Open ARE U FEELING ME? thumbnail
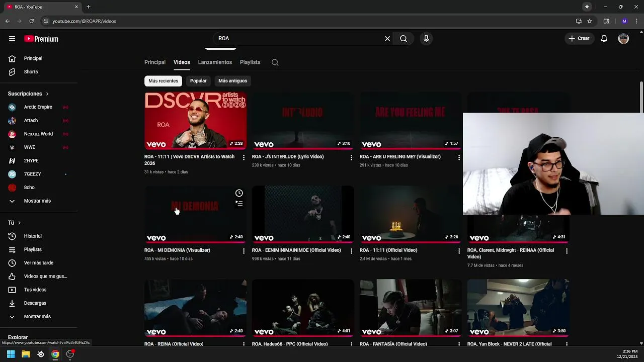 (x=411, y=121)
